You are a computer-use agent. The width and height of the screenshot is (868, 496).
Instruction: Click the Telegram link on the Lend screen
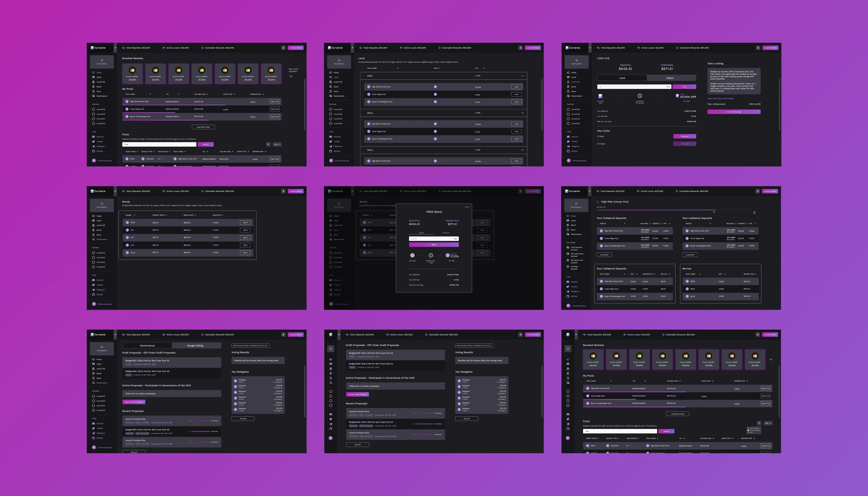point(336,146)
